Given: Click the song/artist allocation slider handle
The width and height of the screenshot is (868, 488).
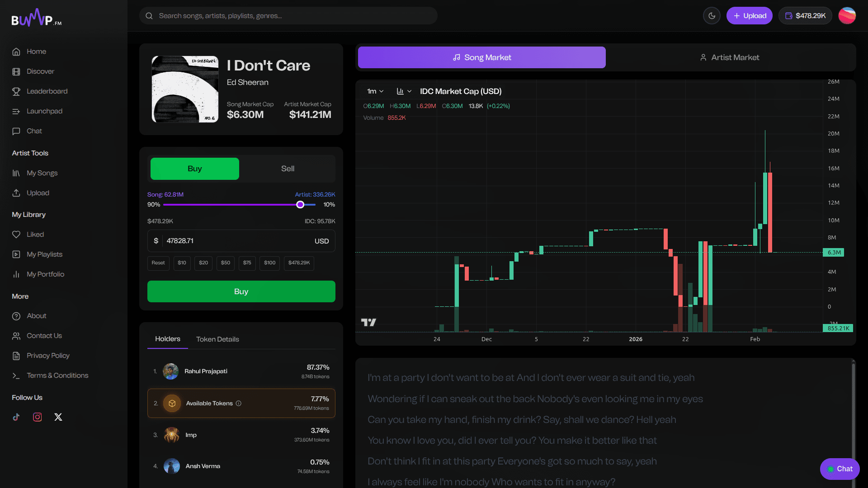Looking at the screenshot, I should pos(300,205).
